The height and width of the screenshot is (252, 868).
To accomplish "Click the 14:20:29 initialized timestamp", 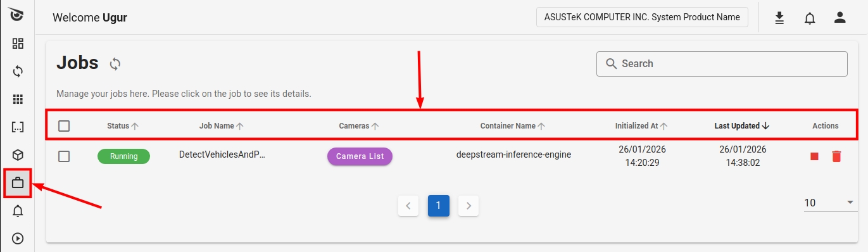I will [x=642, y=163].
